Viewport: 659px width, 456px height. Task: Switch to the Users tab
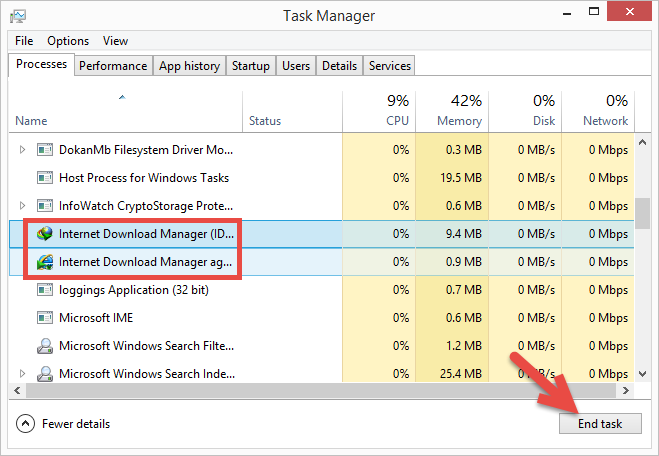(296, 66)
